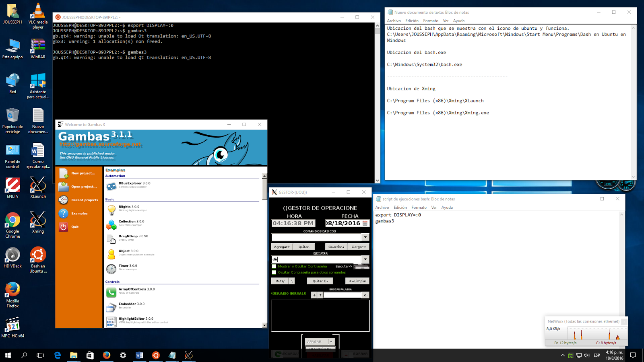
Task: Open the New project icon in Gambas
Action: [x=64, y=173]
